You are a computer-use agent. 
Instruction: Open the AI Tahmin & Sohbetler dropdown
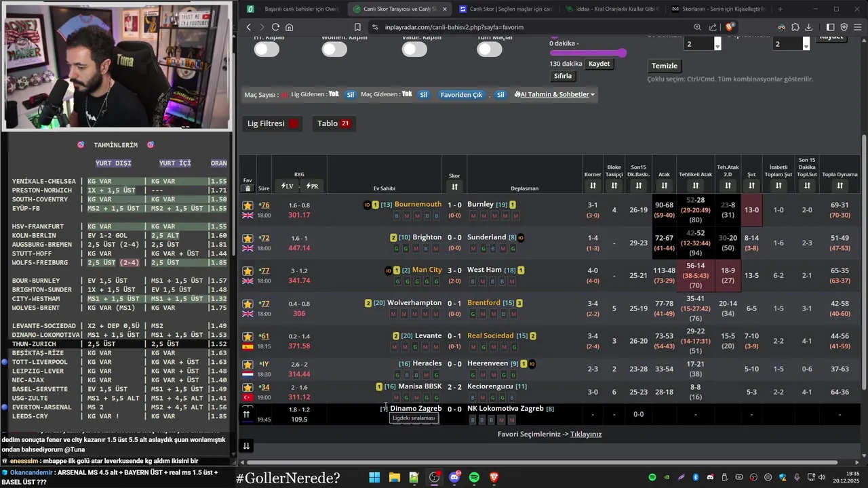(555, 94)
